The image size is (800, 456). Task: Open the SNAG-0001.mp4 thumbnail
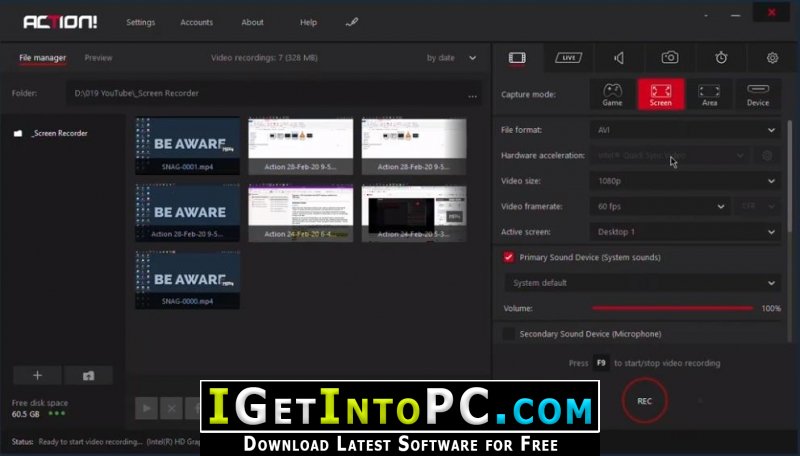[187, 146]
